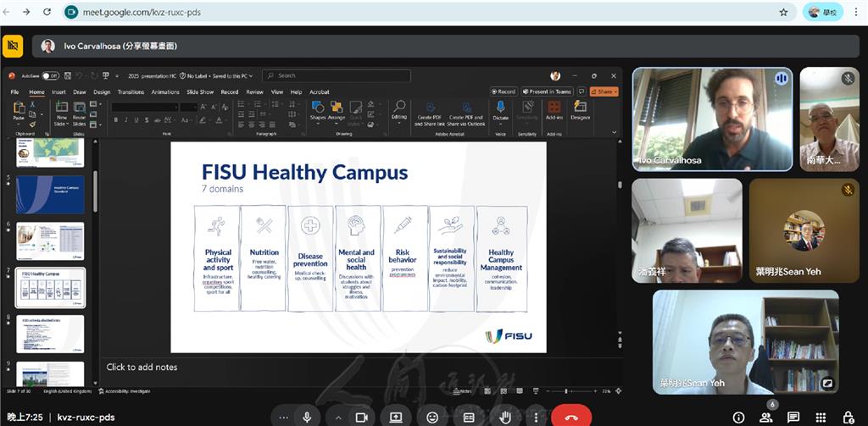
Task: Bookmark this page with the star icon
Action: coord(783,12)
